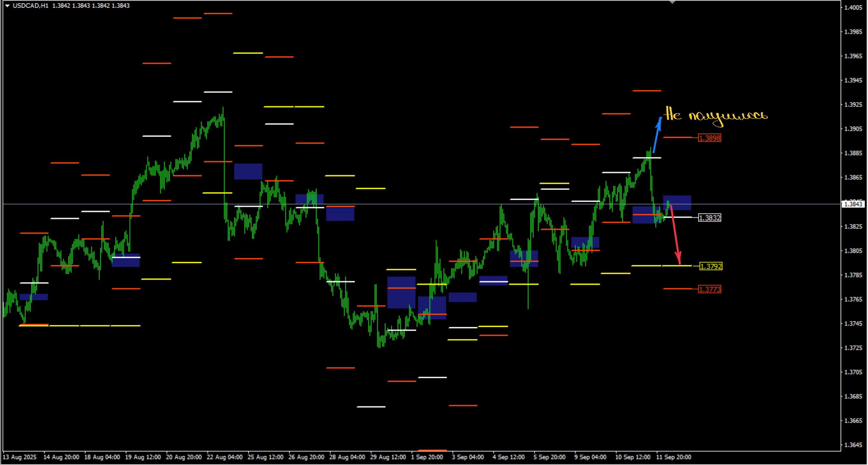Click the 14 Aug 20:00 time label
Image resolution: width=868 pixels, height=465 pixels.
click(61, 457)
